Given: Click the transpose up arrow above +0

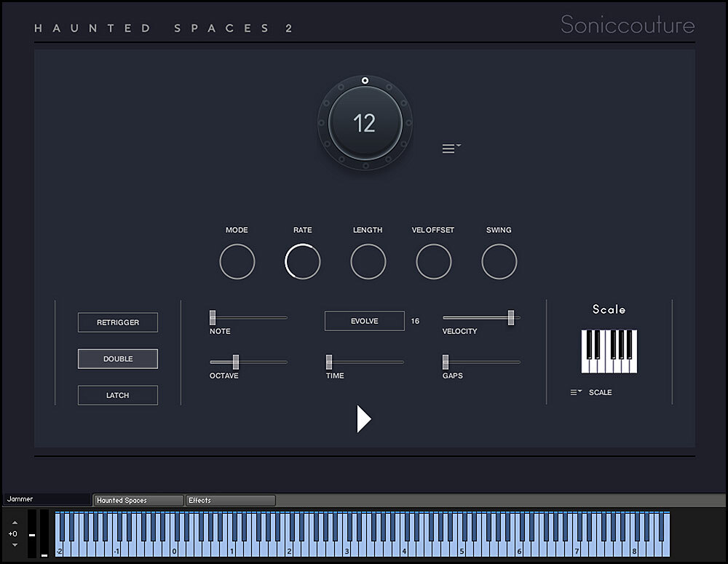Looking at the screenshot, I should [x=15, y=523].
